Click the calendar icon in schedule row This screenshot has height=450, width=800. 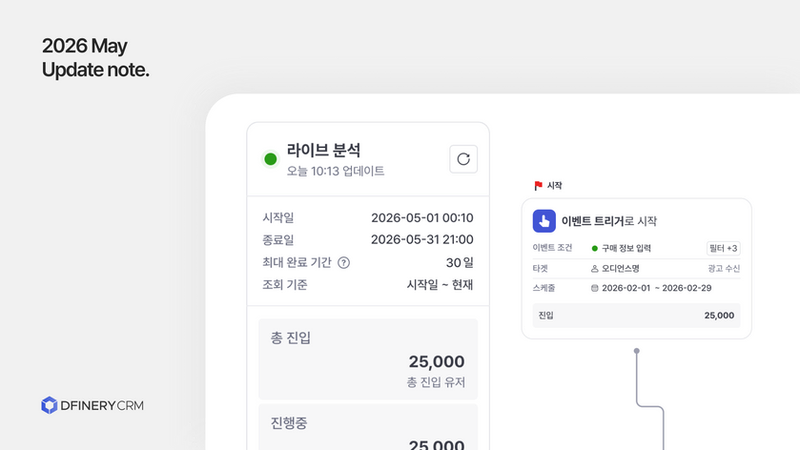pyautogui.click(x=594, y=288)
